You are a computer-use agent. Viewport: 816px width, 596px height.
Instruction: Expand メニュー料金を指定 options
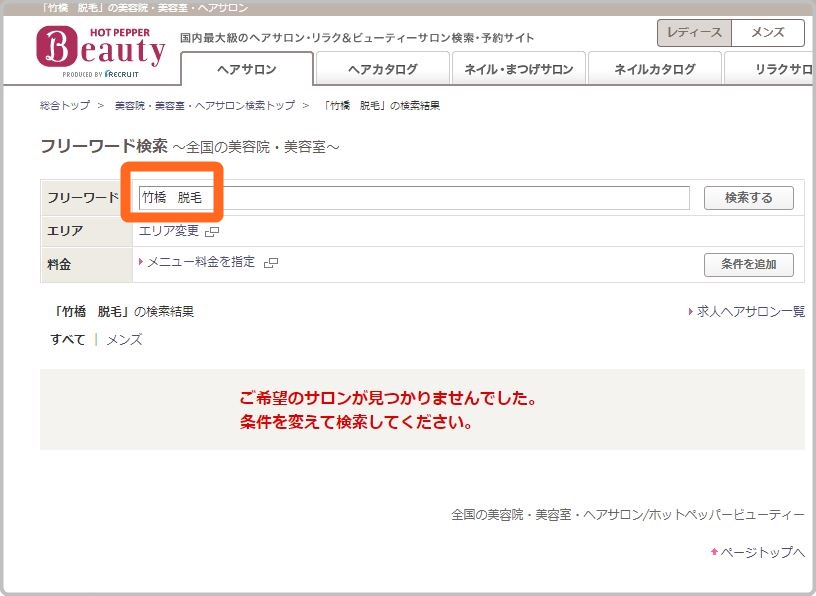pos(200,261)
